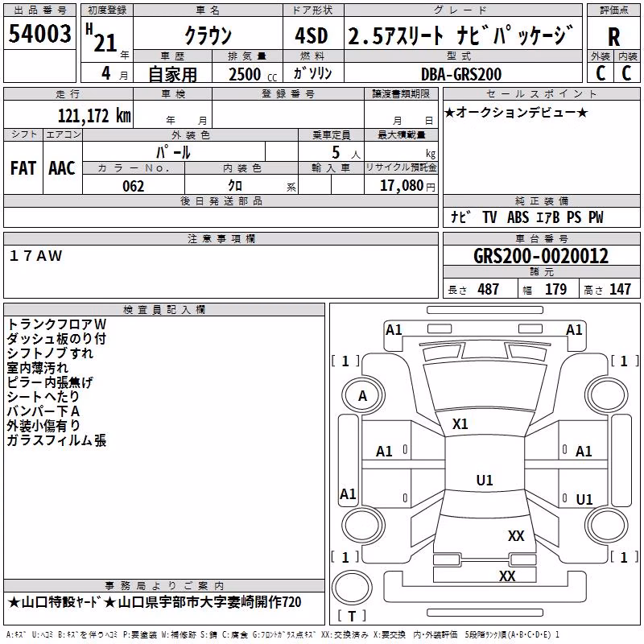Viewport: 644px width, 644px height.
Task: Select the door type 4SD
Action: click(x=312, y=35)
